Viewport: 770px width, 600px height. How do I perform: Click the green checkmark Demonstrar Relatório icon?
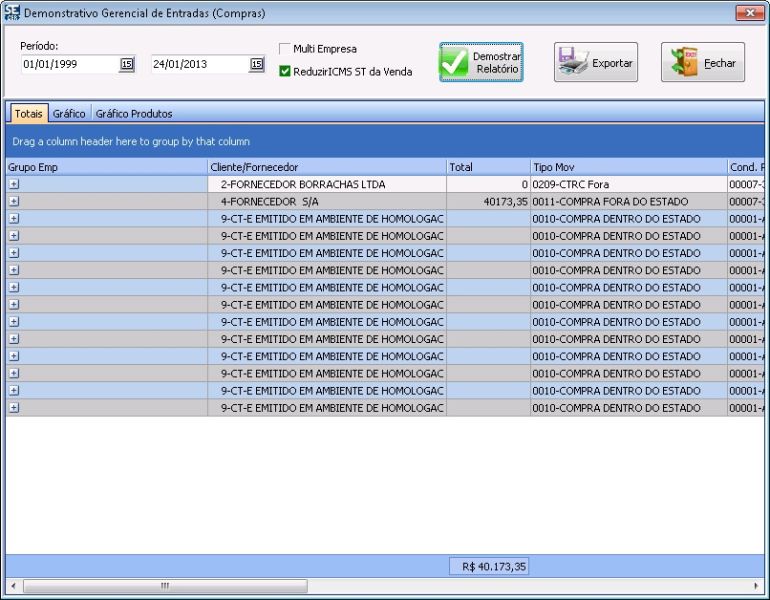(x=456, y=62)
